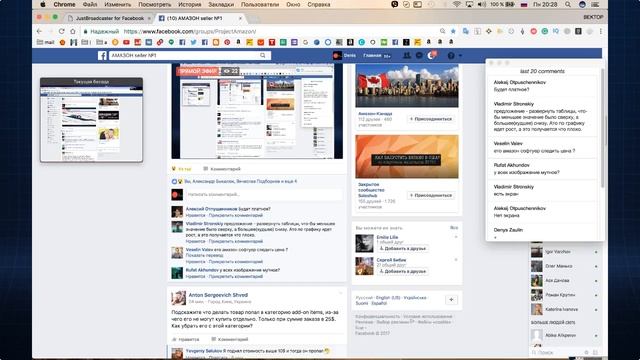Open macOS Notification Center icon
Viewport: 640px width, 360px height.
[596, 4]
